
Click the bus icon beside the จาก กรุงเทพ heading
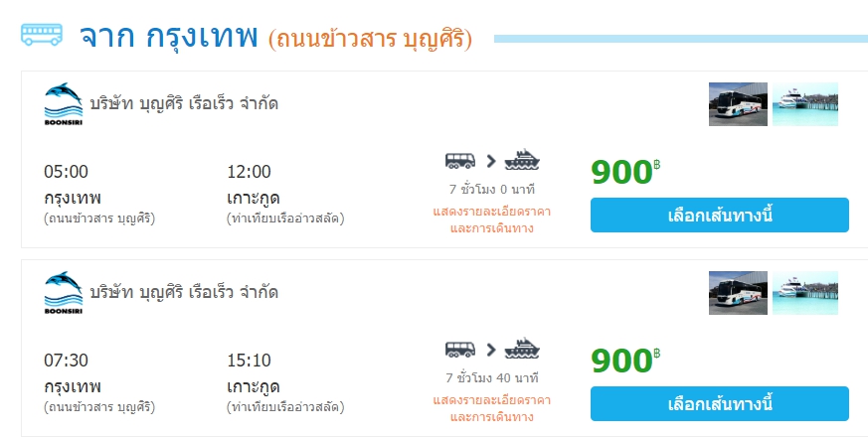click(x=41, y=36)
